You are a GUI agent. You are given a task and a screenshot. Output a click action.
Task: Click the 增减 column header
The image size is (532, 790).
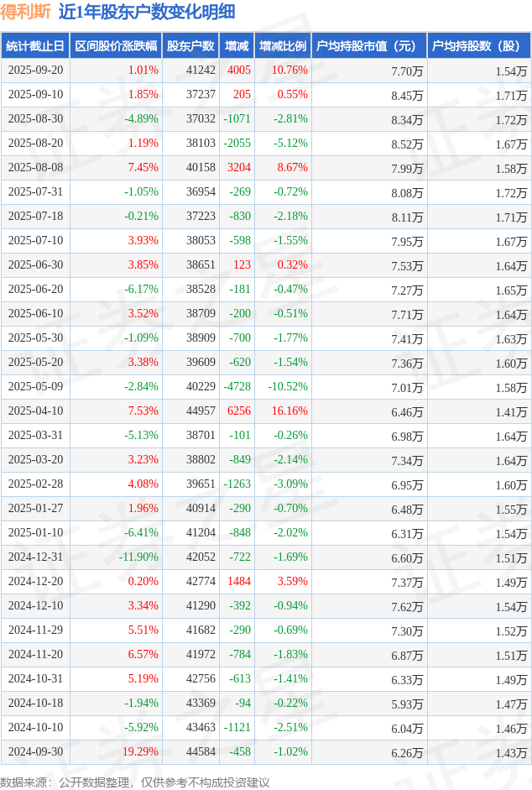(237, 46)
